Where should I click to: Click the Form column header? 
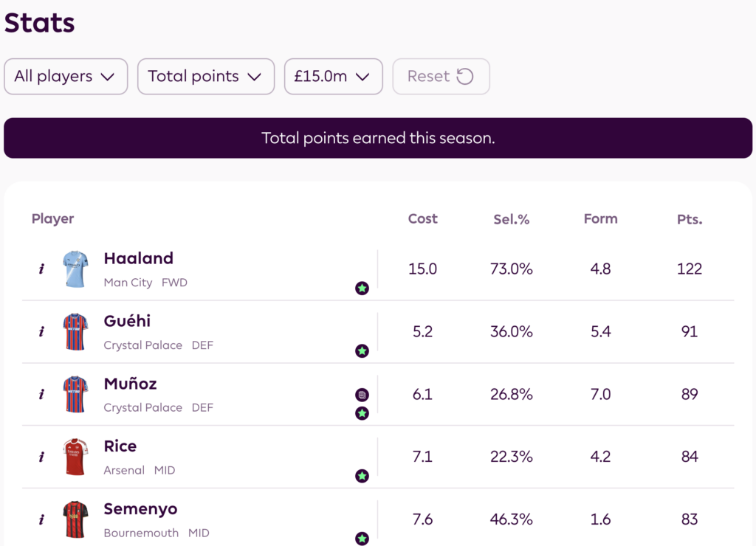(600, 219)
